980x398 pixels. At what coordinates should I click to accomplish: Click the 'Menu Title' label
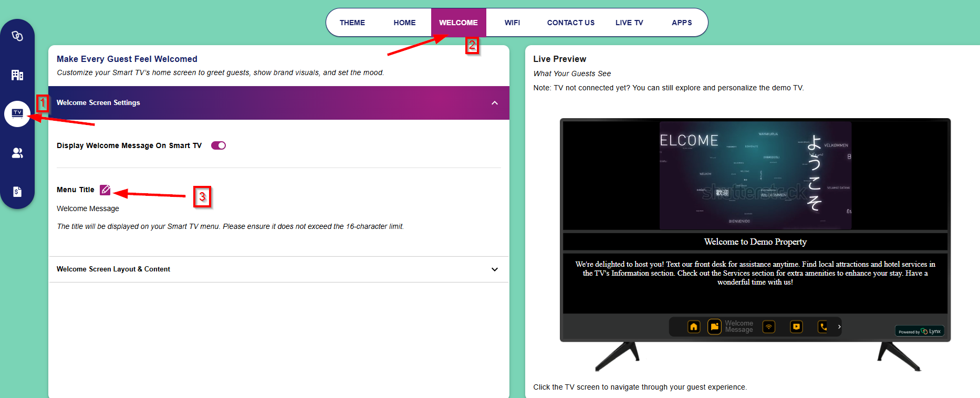(x=76, y=190)
